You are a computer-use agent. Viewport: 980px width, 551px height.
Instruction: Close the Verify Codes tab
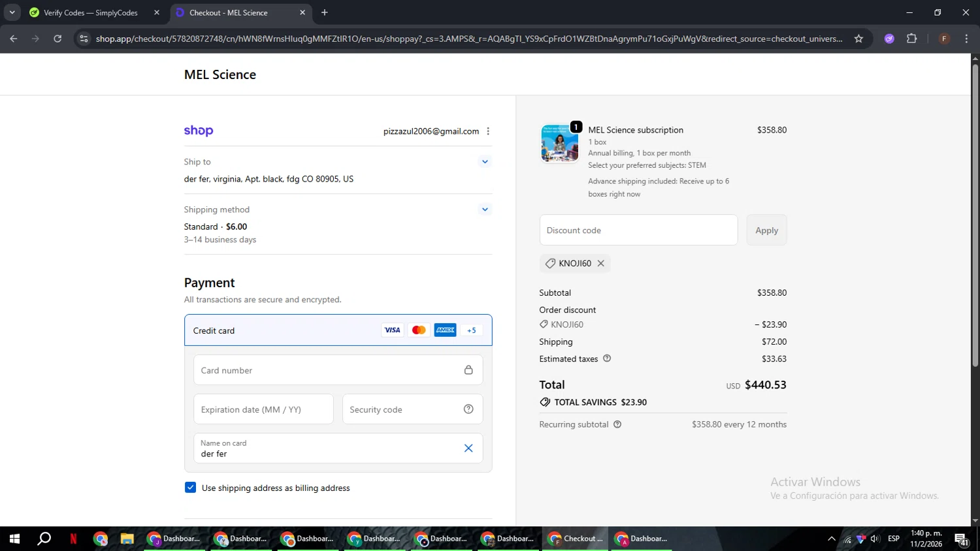(x=157, y=12)
